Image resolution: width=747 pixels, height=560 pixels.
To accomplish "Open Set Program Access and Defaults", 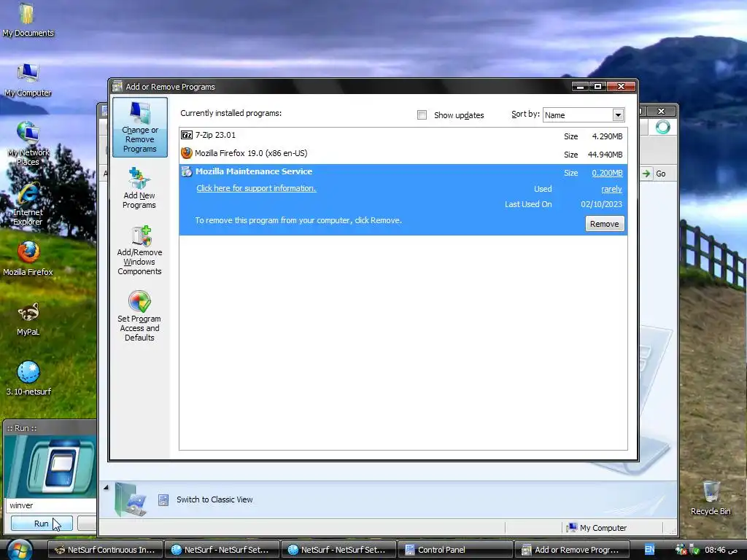I will click(x=139, y=316).
